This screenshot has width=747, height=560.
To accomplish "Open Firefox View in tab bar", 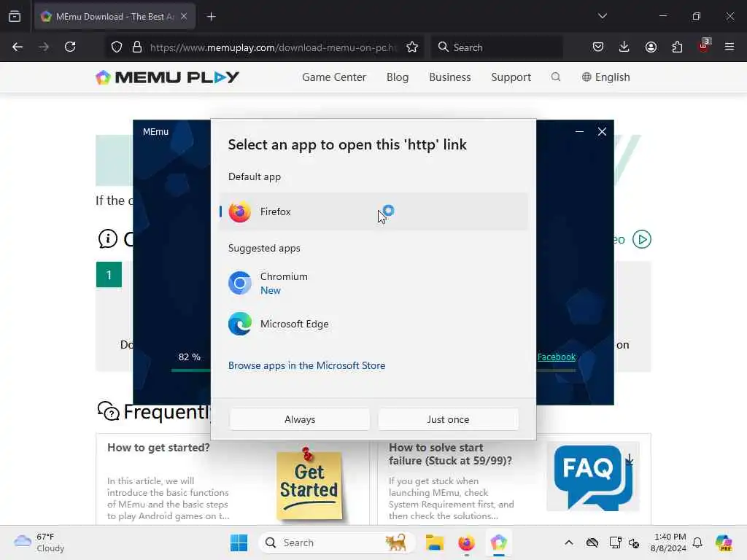I will pos(15,17).
